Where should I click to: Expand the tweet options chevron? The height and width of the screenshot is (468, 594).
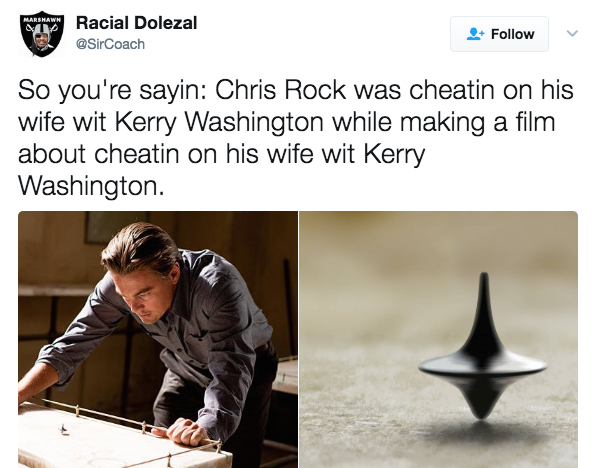(x=572, y=33)
